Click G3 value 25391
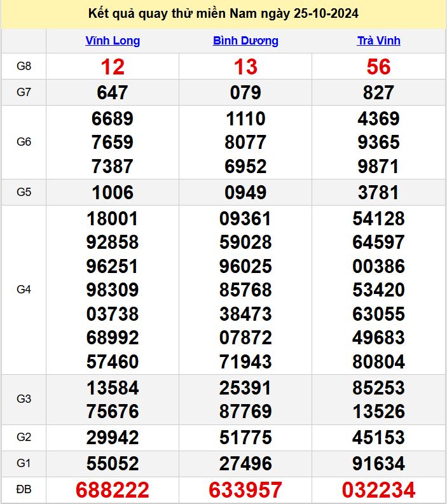This screenshot has height=504, width=447. [245, 388]
